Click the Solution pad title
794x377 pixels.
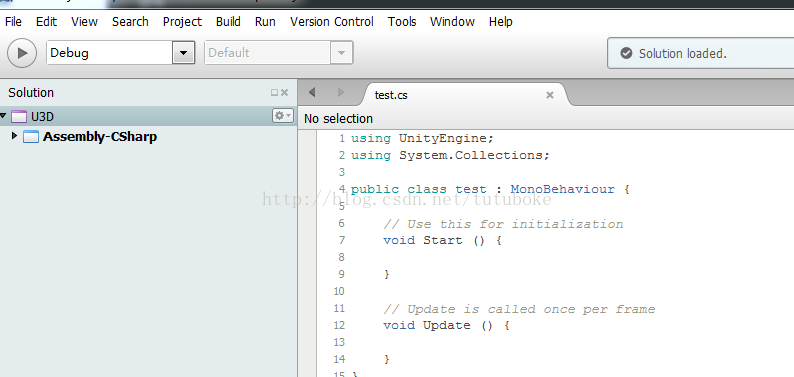pyautogui.click(x=31, y=93)
